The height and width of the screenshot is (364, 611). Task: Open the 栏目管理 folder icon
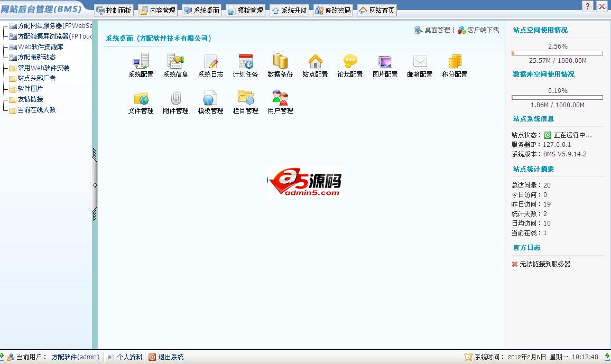[245, 101]
